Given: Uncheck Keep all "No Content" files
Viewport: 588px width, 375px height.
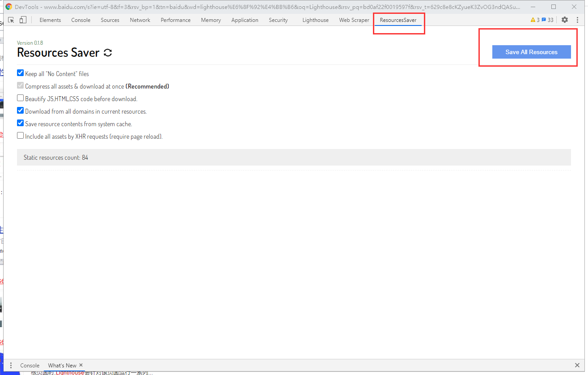Looking at the screenshot, I should [x=20, y=73].
